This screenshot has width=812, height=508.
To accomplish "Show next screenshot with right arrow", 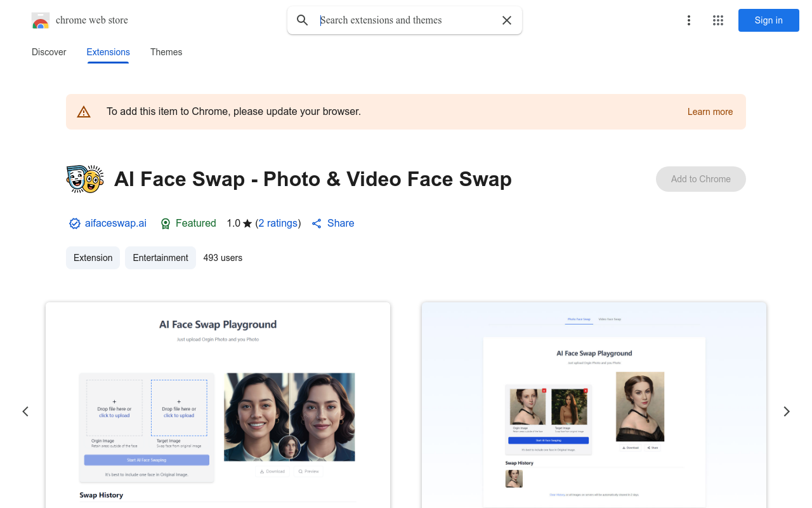I will click(x=787, y=411).
